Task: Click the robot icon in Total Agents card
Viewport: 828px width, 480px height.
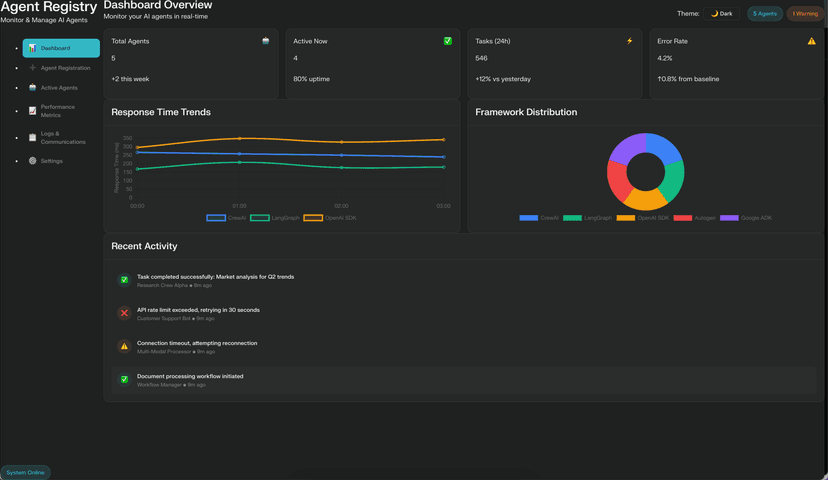Action: (x=265, y=41)
